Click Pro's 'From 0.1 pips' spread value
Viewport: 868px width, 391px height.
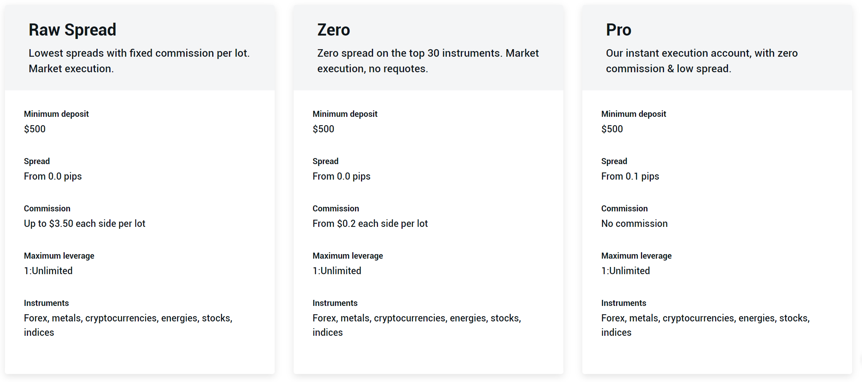pos(630,176)
